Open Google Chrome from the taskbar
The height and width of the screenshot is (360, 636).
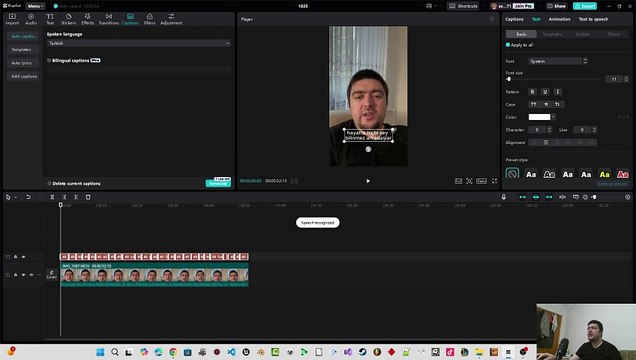coord(173,352)
